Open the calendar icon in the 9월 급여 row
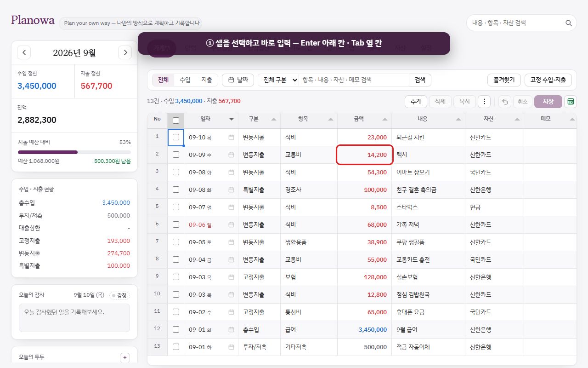Viewport: 588px width, 368px height. (231, 329)
